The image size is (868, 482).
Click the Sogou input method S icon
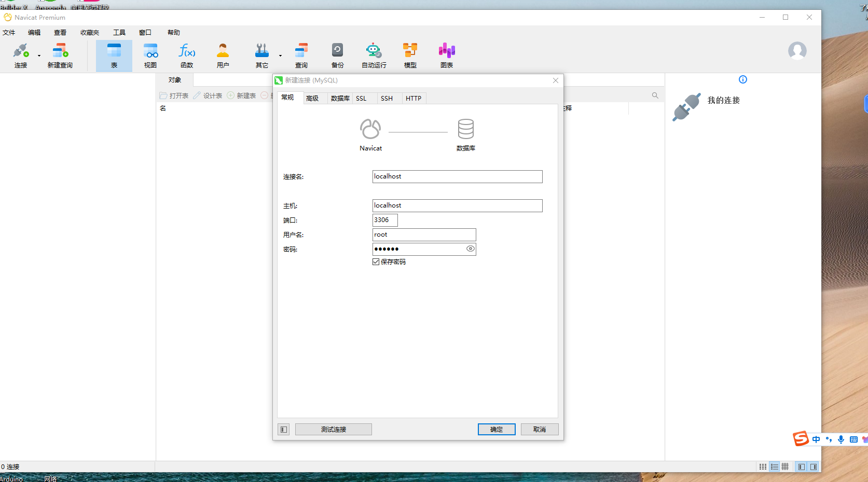(x=801, y=438)
